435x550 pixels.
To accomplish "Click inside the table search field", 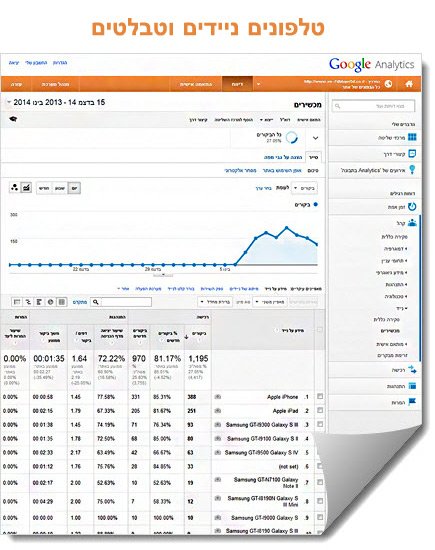I will click(x=126, y=302).
